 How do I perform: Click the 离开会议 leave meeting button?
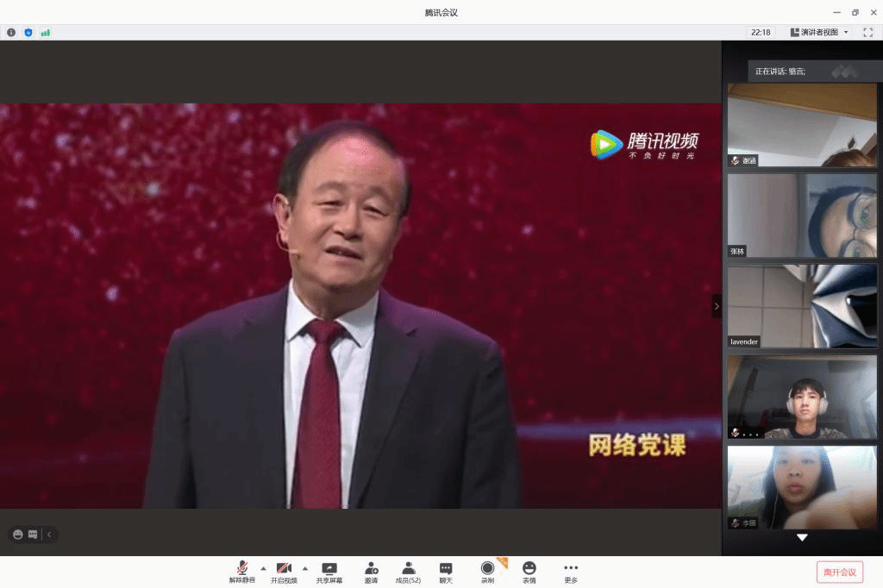click(x=839, y=572)
